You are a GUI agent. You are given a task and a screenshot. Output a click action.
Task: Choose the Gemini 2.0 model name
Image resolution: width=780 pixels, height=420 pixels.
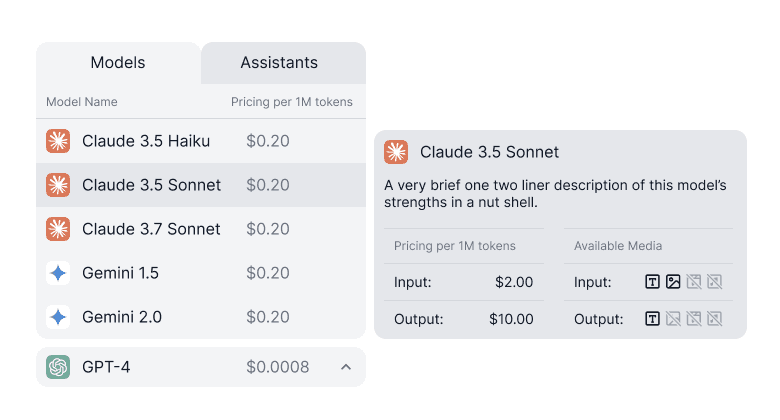pyautogui.click(x=121, y=317)
